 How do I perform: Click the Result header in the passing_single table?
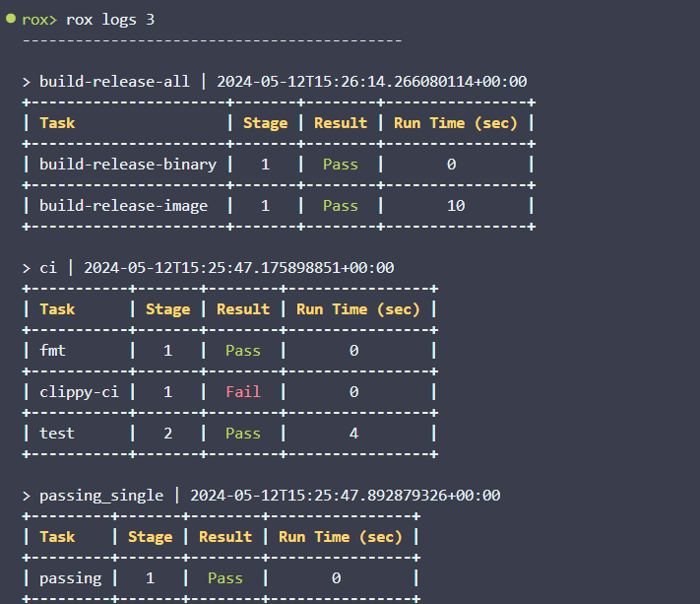225,537
